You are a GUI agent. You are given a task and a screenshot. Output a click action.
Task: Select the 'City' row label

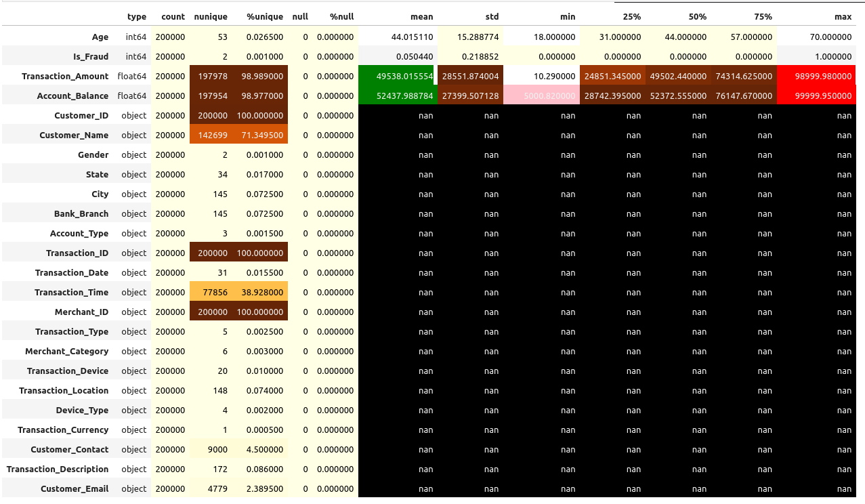[100, 194]
